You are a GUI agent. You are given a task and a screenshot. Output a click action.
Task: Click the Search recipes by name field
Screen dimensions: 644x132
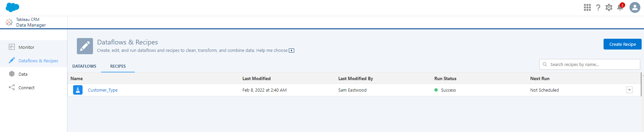pos(589,64)
